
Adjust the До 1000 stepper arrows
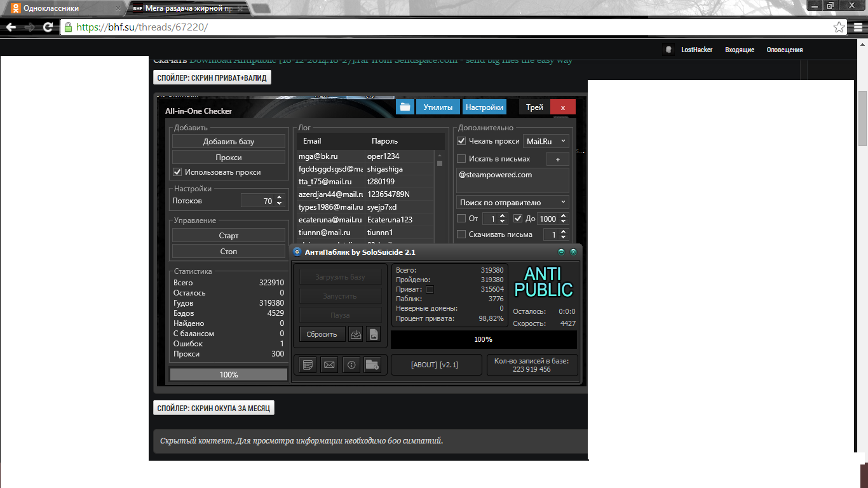(x=564, y=219)
